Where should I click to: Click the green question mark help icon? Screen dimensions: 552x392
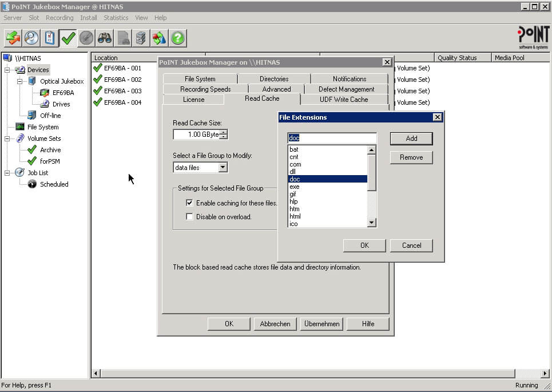178,38
